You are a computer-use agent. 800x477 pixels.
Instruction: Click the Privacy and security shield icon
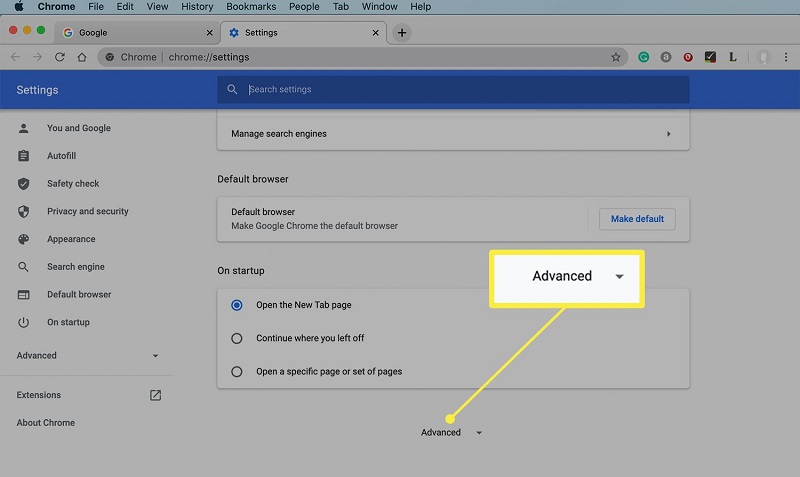tap(23, 211)
